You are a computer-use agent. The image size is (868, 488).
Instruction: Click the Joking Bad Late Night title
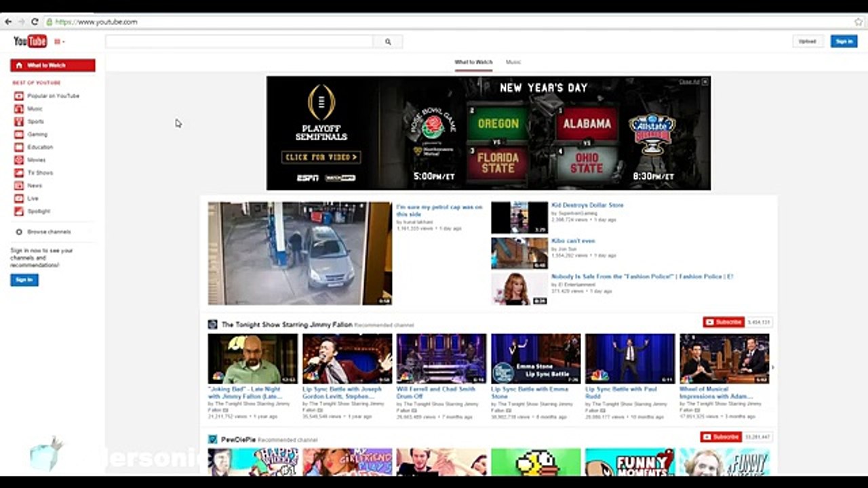(245, 392)
